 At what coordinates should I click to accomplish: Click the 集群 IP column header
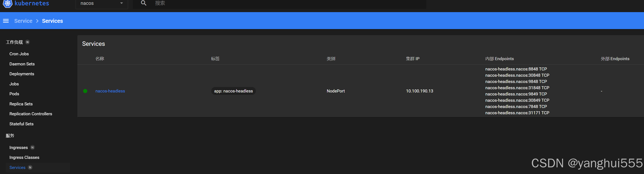pyautogui.click(x=413, y=59)
